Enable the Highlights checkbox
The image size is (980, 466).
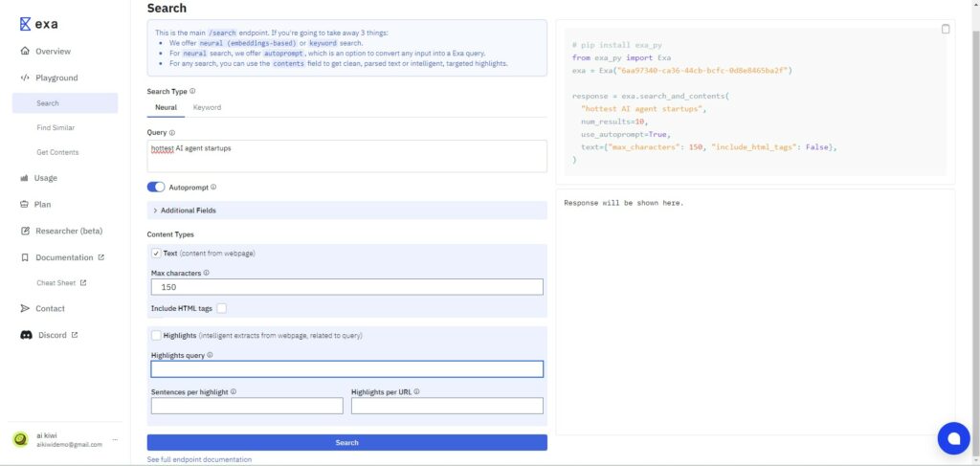point(156,336)
